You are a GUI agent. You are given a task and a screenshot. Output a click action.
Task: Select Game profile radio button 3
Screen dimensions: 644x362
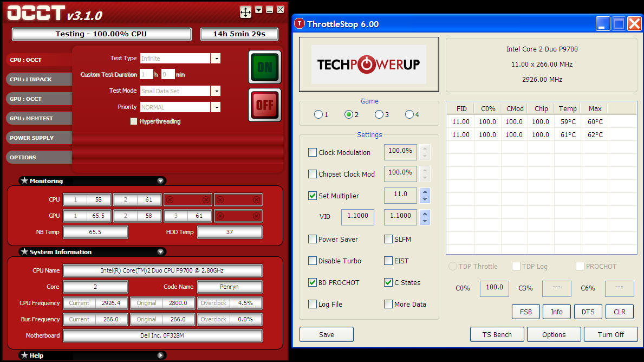pyautogui.click(x=379, y=114)
